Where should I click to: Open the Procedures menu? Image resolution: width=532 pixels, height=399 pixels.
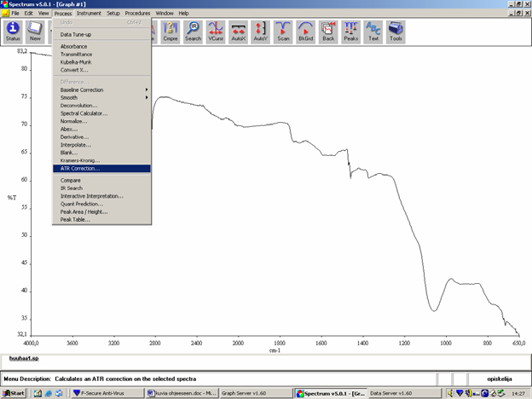[137, 14]
